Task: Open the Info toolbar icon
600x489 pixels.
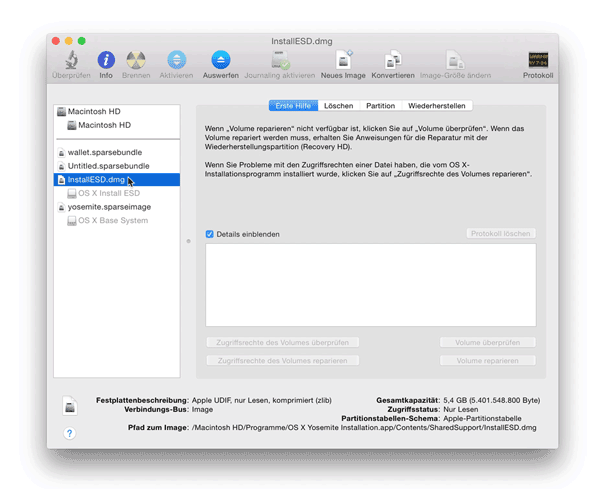Action: (106, 60)
